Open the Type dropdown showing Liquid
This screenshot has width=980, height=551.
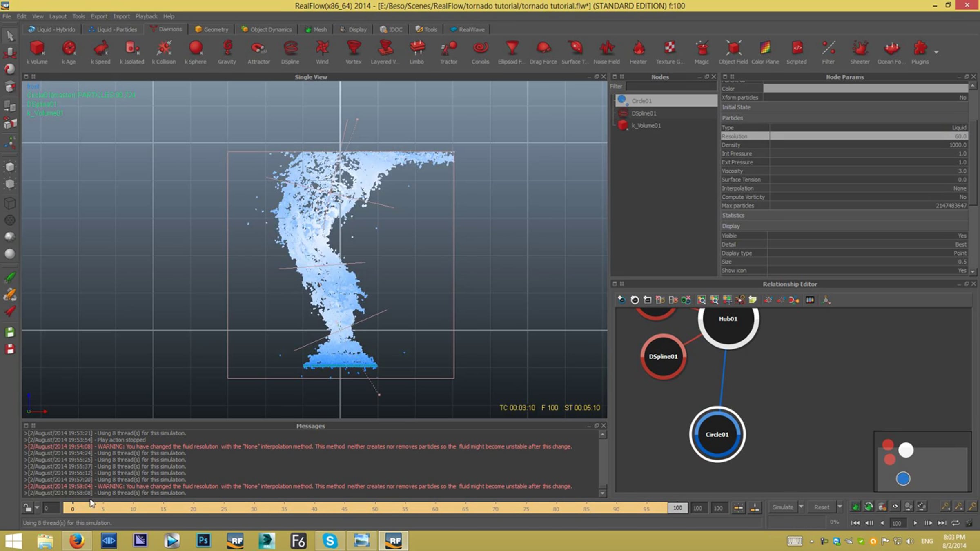pos(869,128)
